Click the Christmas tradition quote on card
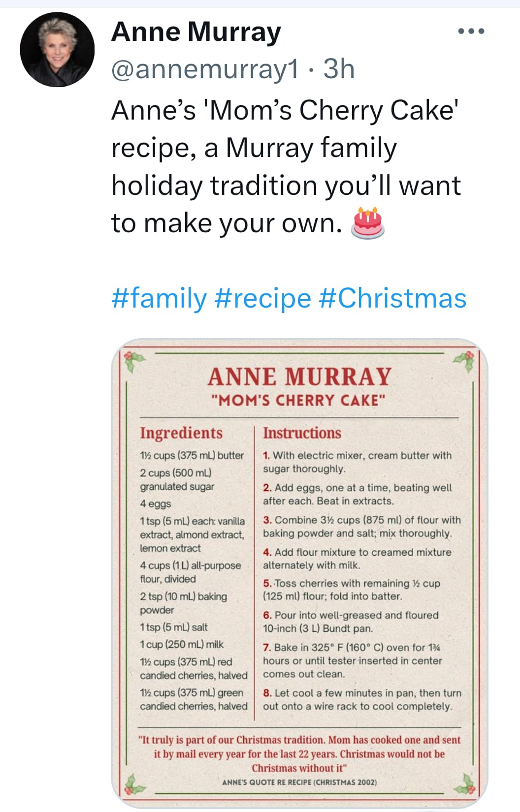The width and height of the screenshot is (520, 812). click(299, 753)
